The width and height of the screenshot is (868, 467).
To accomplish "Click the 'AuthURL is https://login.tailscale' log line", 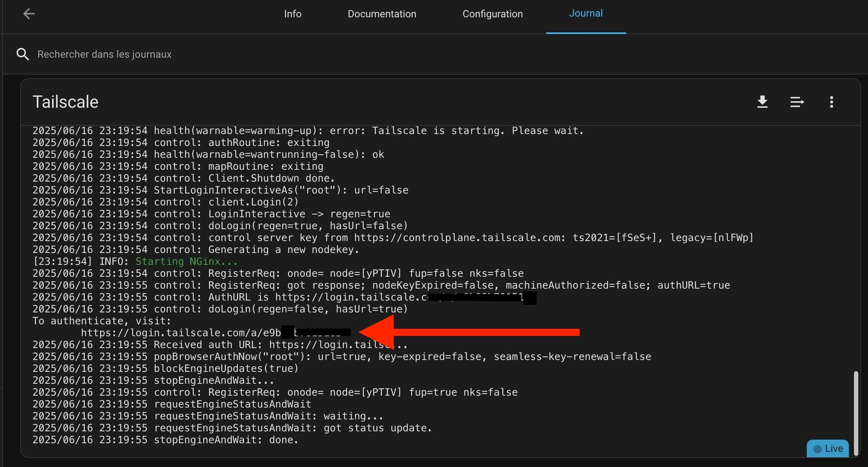I will pos(284,297).
